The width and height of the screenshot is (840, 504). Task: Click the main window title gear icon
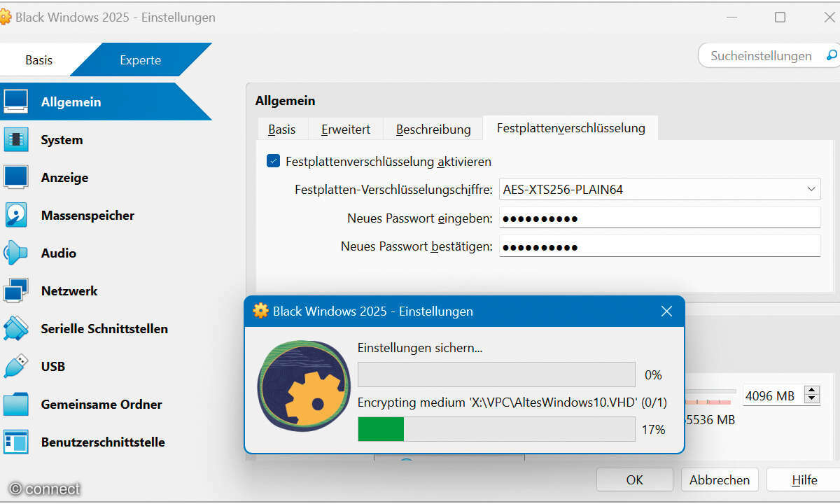point(6,17)
